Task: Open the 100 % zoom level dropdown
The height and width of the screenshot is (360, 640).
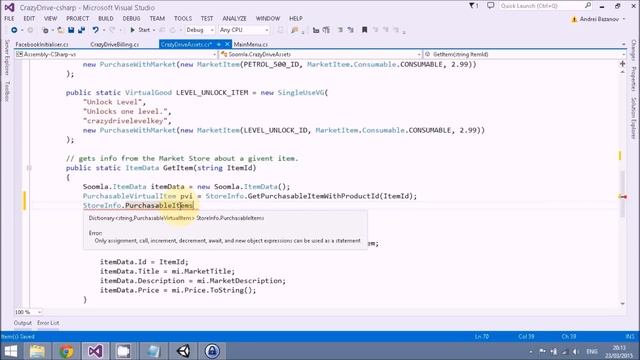Action: tap(28, 312)
